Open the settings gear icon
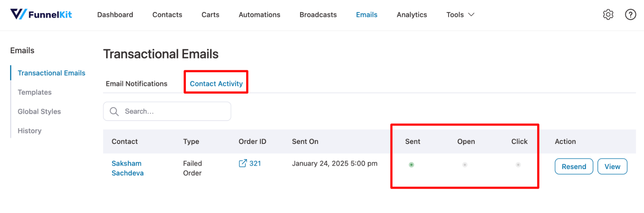 (x=608, y=15)
